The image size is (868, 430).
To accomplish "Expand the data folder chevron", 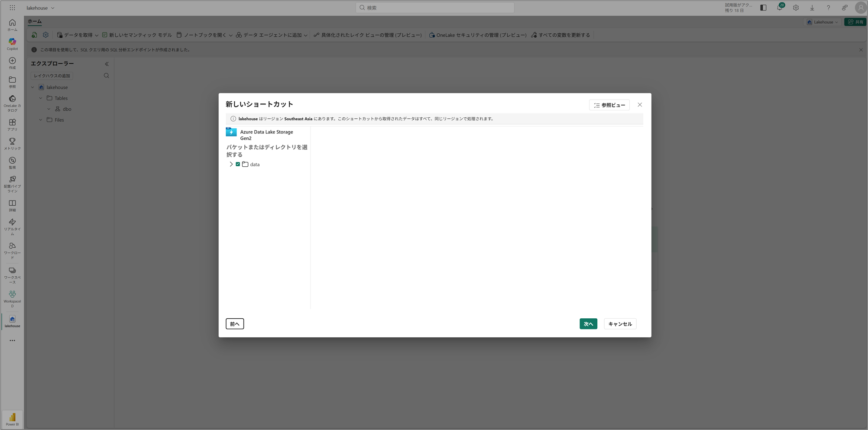I will coord(231,165).
